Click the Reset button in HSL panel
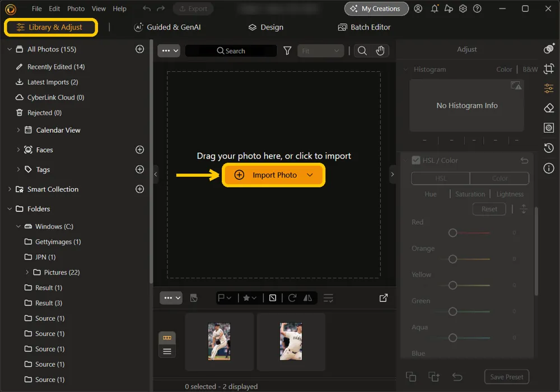Screen dimensions: 560x392 pyautogui.click(x=489, y=209)
